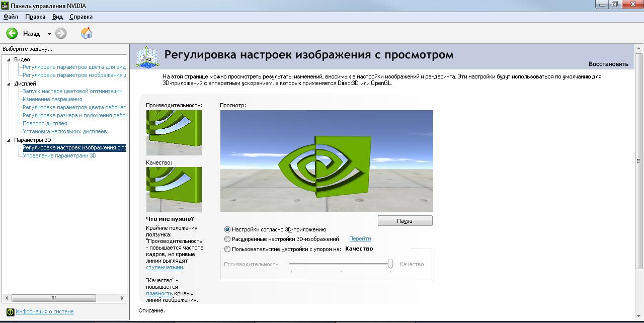The height and width of the screenshot is (323, 644).
Task: Collapse the Видео tree node
Action: tap(9, 59)
